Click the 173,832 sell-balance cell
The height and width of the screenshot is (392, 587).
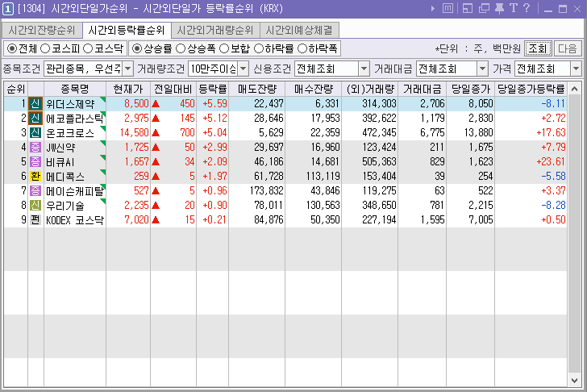click(x=267, y=190)
